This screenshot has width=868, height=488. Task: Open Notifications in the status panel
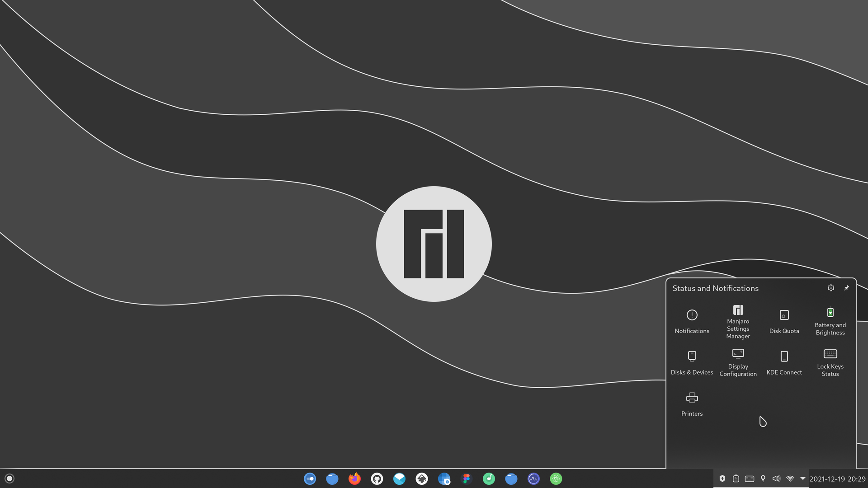tap(692, 322)
